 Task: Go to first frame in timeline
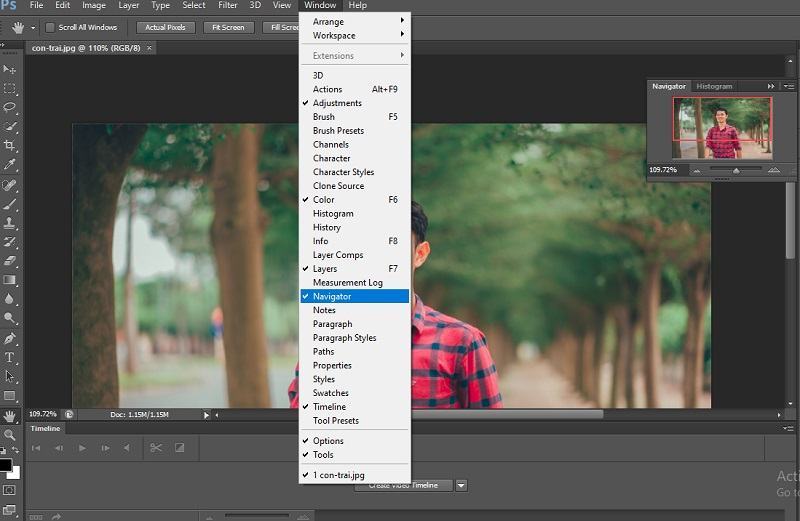pyautogui.click(x=36, y=448)
